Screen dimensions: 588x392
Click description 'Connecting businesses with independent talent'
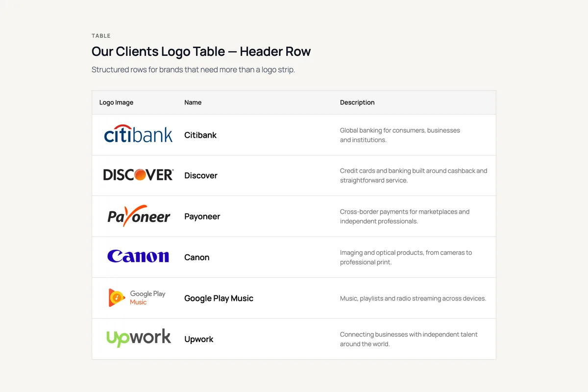[409, 339]
